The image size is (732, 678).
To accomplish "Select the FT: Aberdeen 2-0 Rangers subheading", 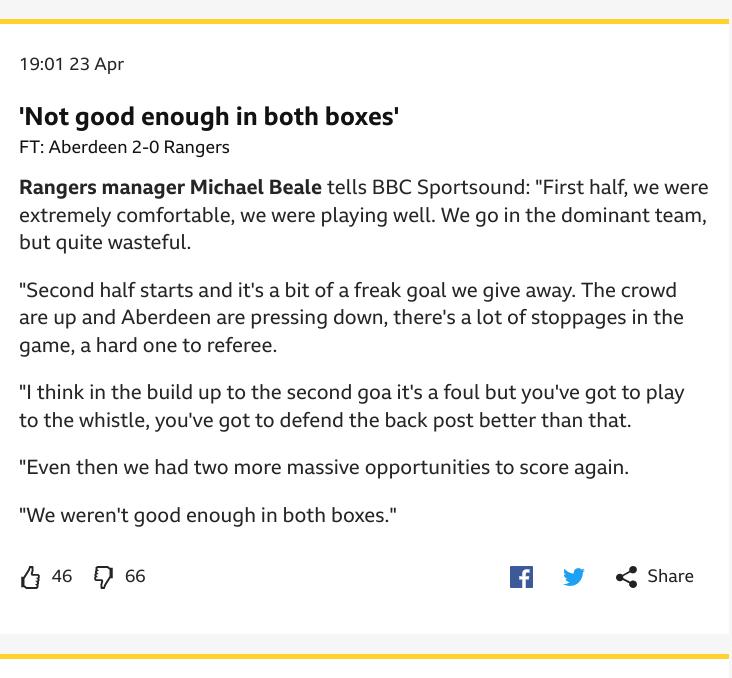I will point(124,147).
